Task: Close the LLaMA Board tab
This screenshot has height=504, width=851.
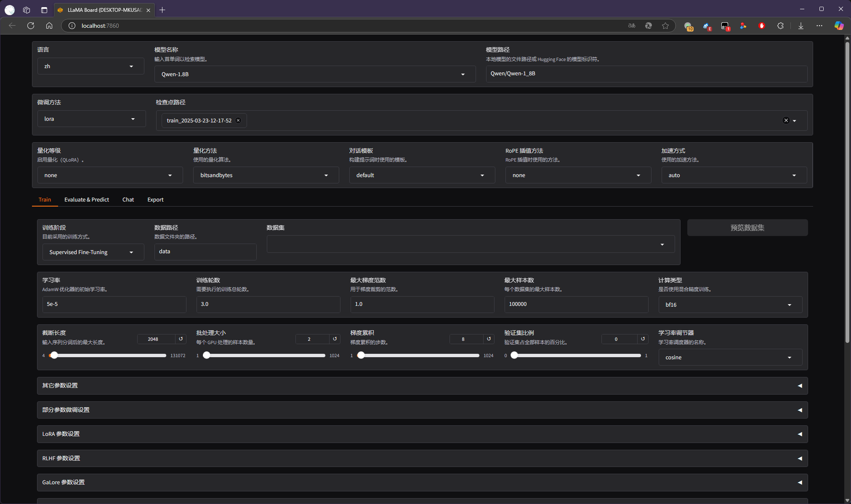Action: 148,10
